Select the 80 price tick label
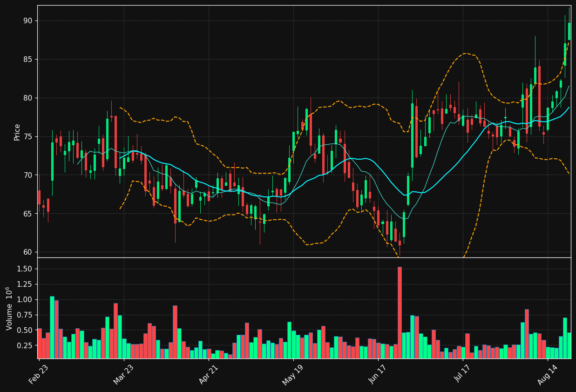 27,98
